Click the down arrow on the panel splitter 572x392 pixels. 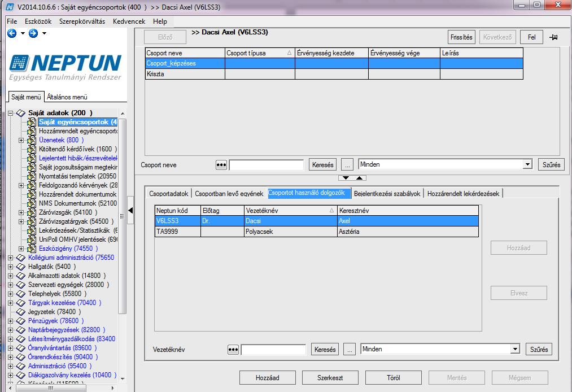(346, 178)
